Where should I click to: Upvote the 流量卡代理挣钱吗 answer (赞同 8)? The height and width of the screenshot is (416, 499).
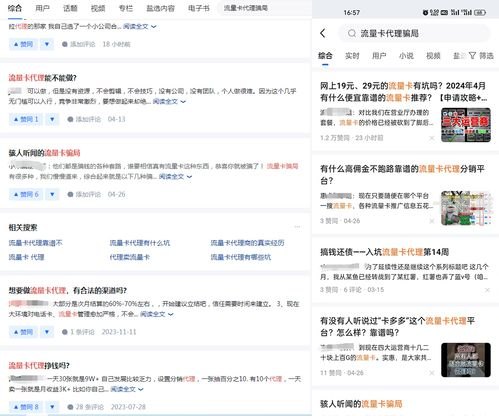[26, 407]
